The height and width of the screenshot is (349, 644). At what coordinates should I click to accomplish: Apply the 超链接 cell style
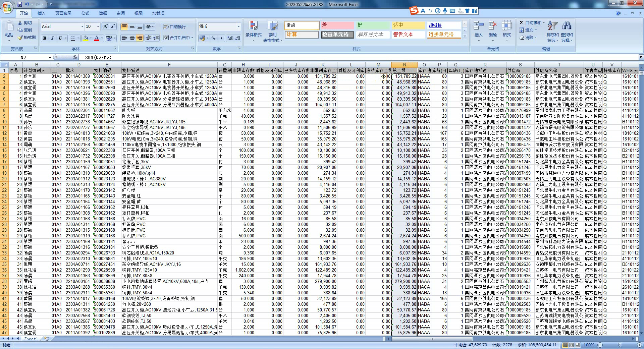pos(443,25)
